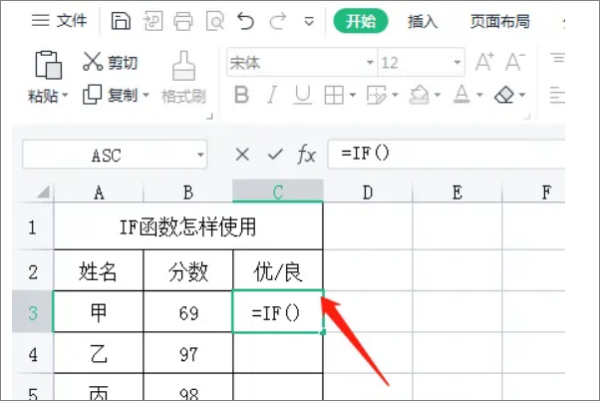The width and height of the screenshot is (600, 401).
Task: Click the 姓名 header cell
Action: [x=99, y=271]
